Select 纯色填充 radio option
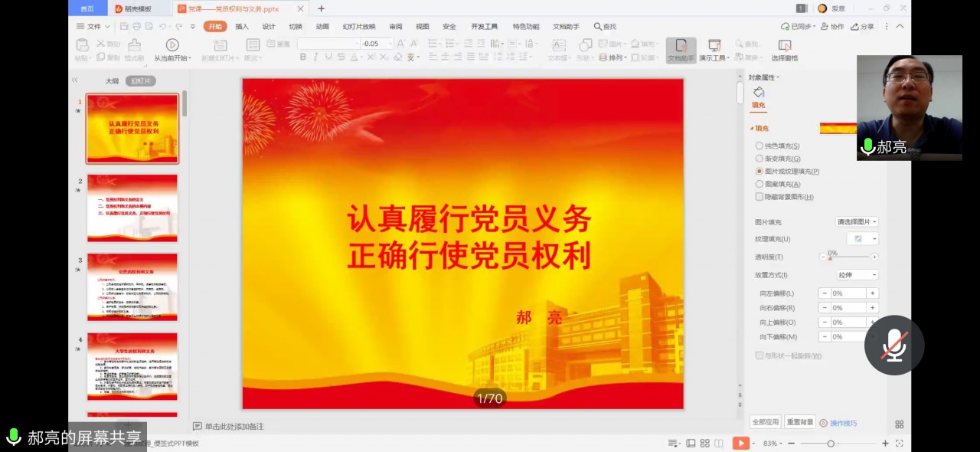This screenshot has width=980, height=452. coord(759,146)
